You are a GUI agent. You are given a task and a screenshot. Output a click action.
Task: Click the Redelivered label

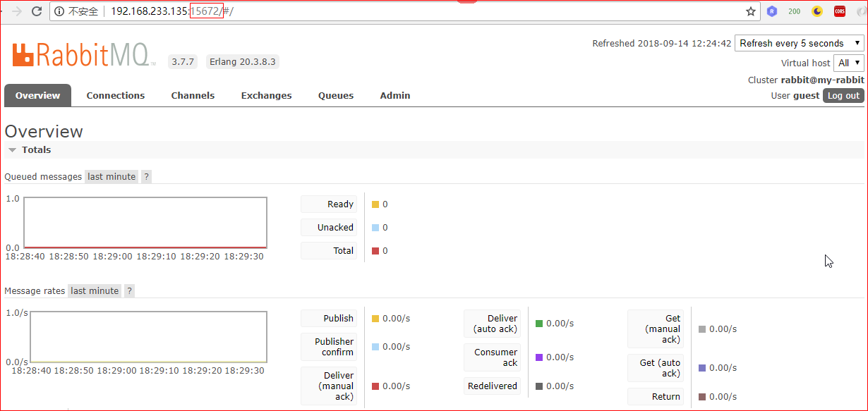(493, 386)
